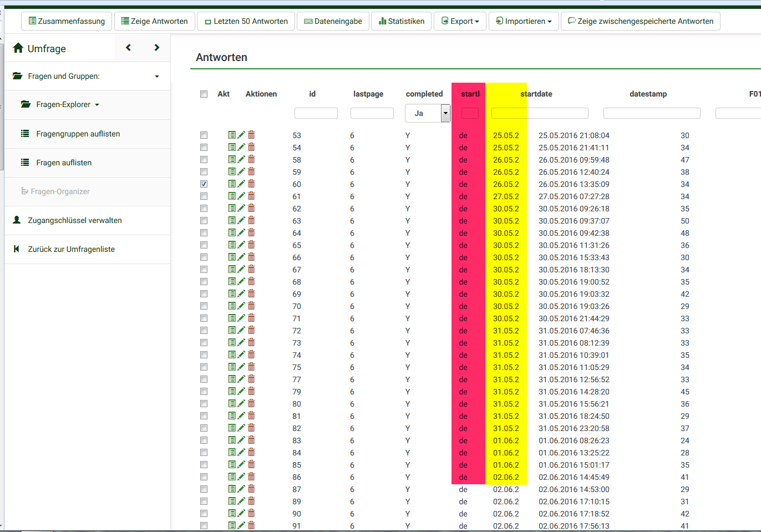The image size is (761, 532).
Task: Uncheck the checkbox for response 60
Action: (x=204, y=184)
